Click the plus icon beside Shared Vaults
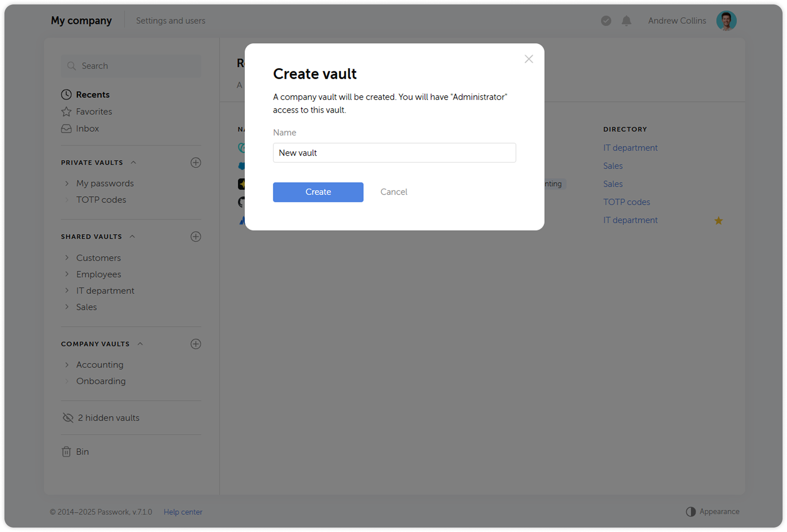787x532 pixels. [196, 237]
